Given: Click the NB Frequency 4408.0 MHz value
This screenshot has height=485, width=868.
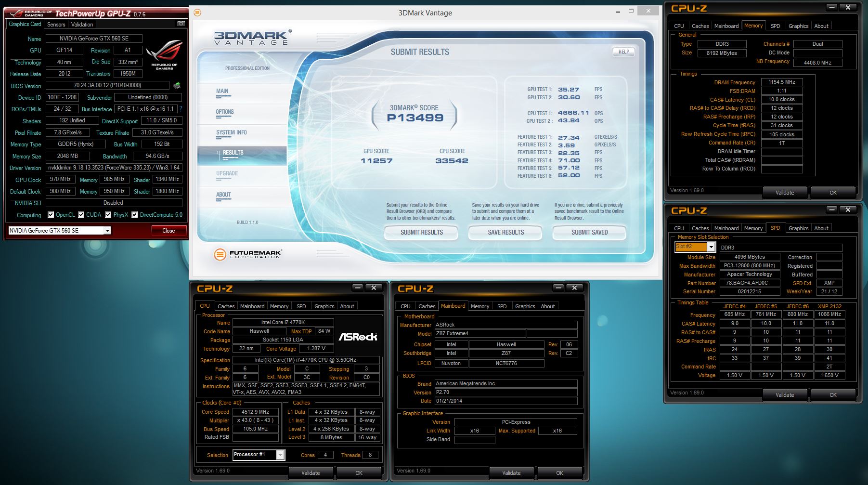Looking at the screenshot, I should (817, 63).
